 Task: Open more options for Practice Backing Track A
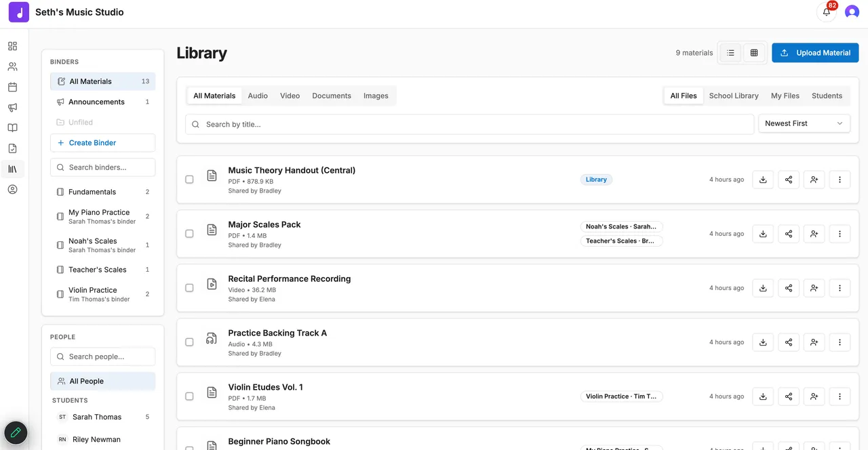[840, 342]
